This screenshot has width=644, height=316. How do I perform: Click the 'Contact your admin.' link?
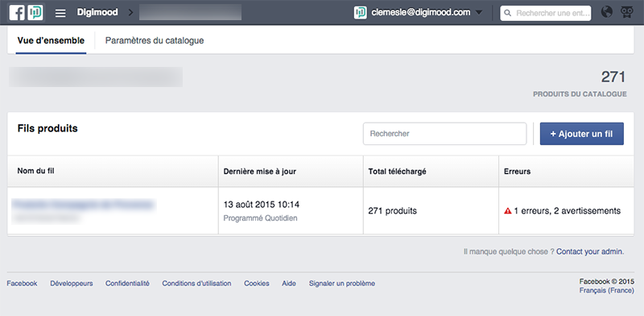[590, 252]
